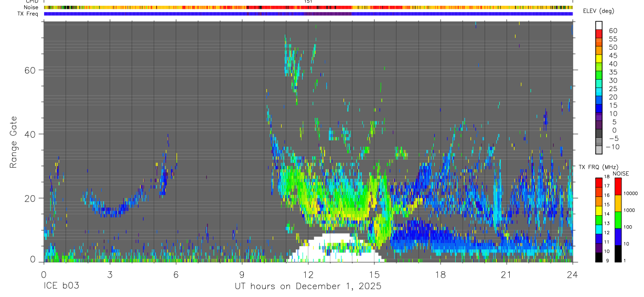This screenshot has width=644, height=297.
Task: Click the 35 label on ELEV colorbar
Action: pyautogui.click(x=613, y=72)
